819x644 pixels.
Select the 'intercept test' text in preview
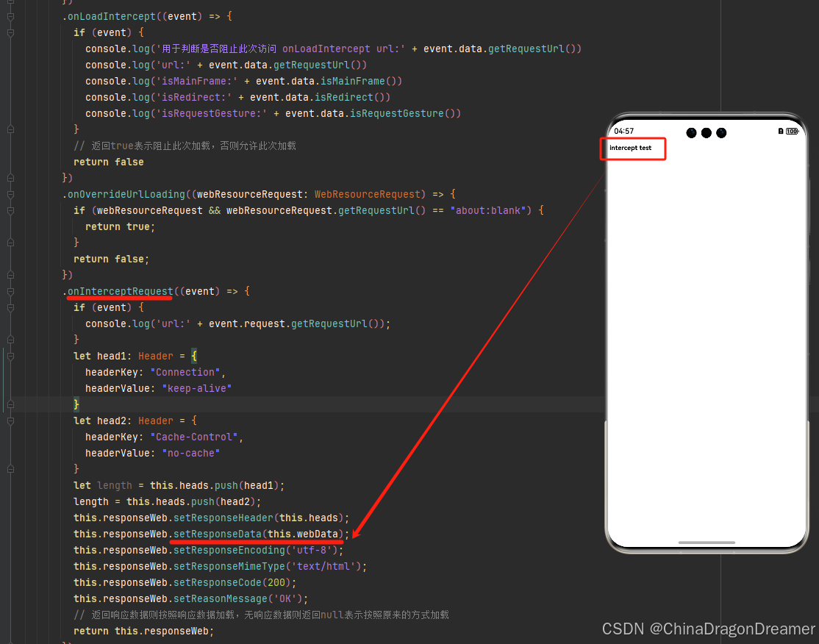[x=631, y=148]
